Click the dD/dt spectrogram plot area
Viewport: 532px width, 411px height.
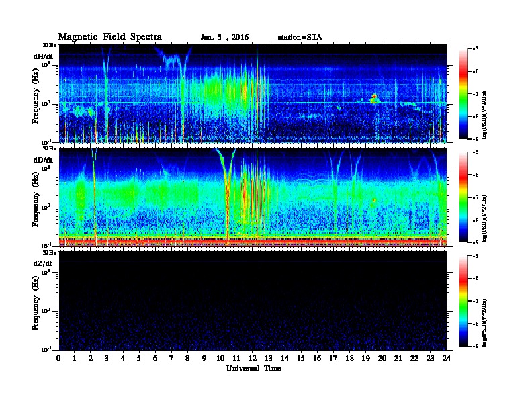point(253,197)
